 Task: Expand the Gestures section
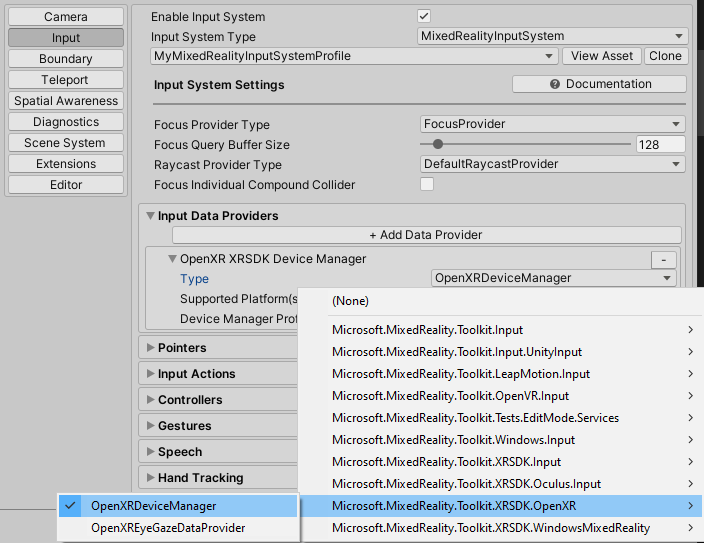point(150,426)
